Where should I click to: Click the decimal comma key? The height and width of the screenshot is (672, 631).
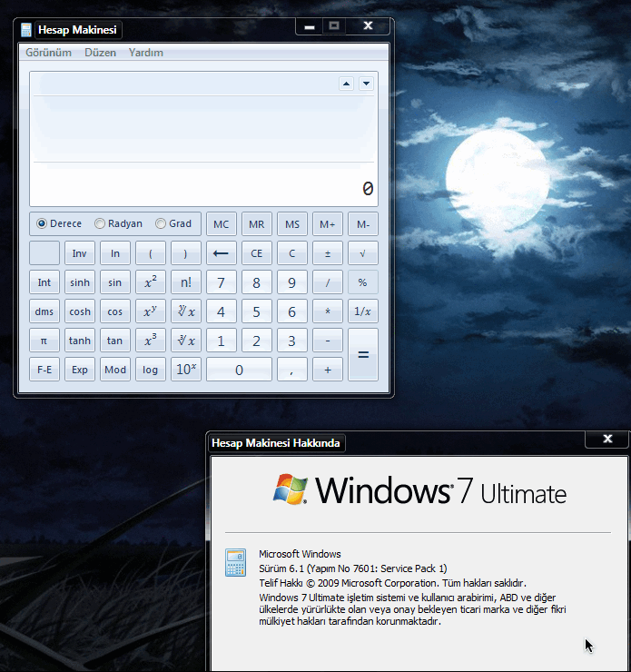[x=292, y=370]
